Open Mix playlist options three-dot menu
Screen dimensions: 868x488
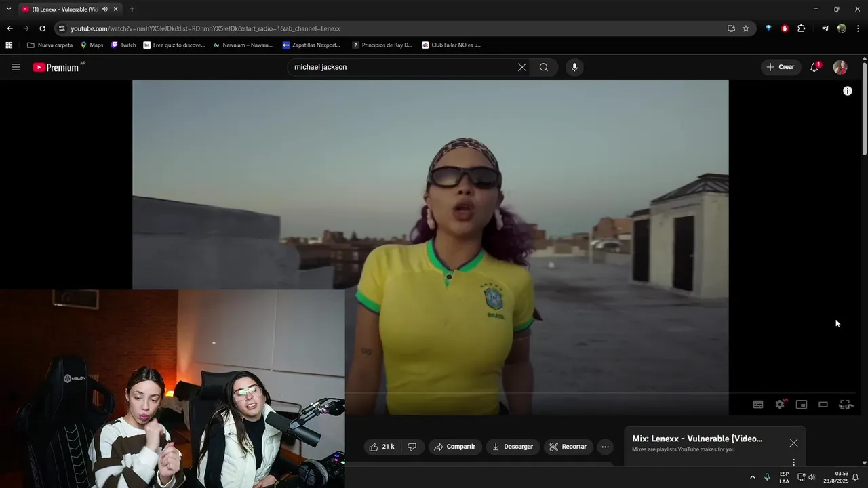pos(794,462)
